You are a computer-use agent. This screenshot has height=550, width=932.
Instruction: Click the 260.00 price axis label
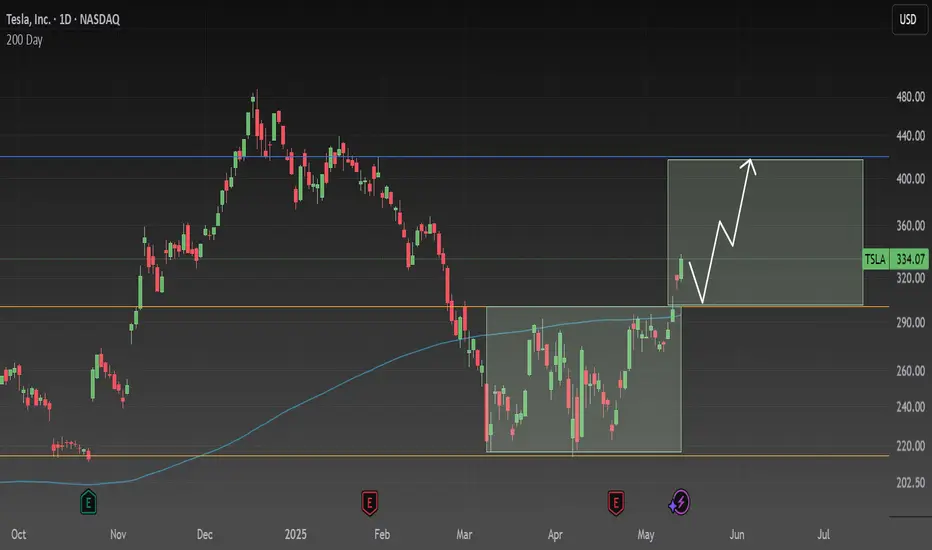[x=910, y=370]
